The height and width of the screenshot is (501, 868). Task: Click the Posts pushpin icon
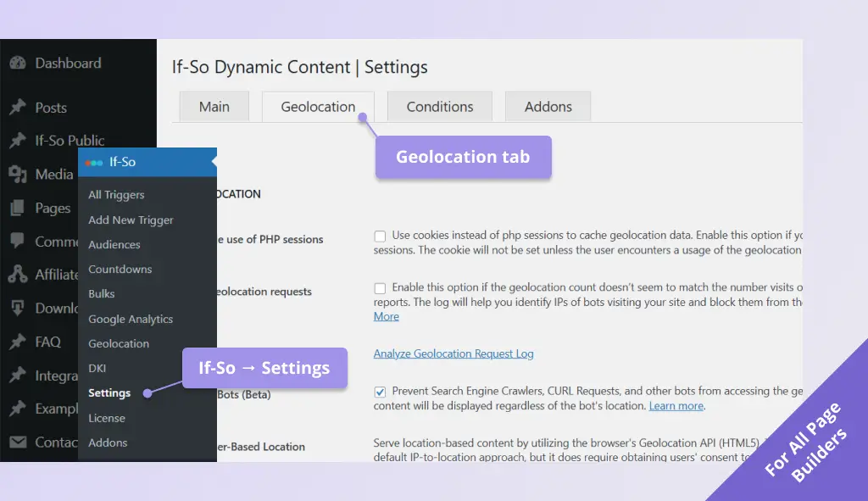(x=18, y=108)
